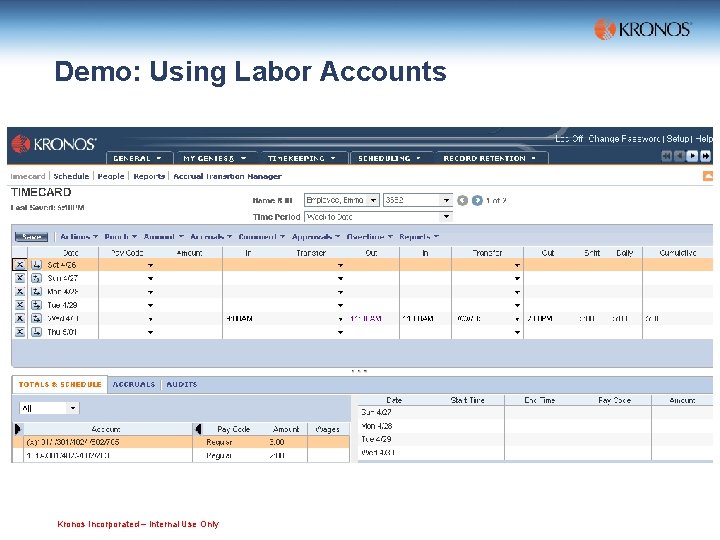720x540 pixels.
Task: Open the General navigation menu
Action: coord(139,158)
